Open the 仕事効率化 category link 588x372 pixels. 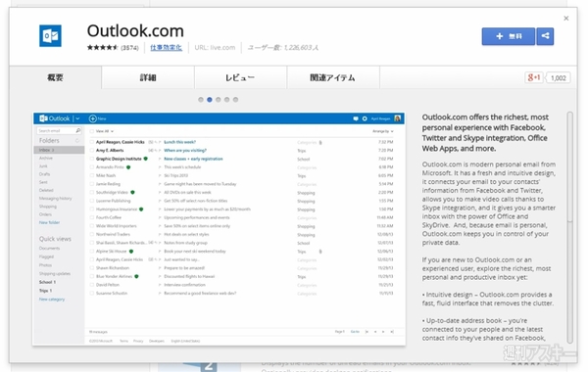[x=167, y=48]
